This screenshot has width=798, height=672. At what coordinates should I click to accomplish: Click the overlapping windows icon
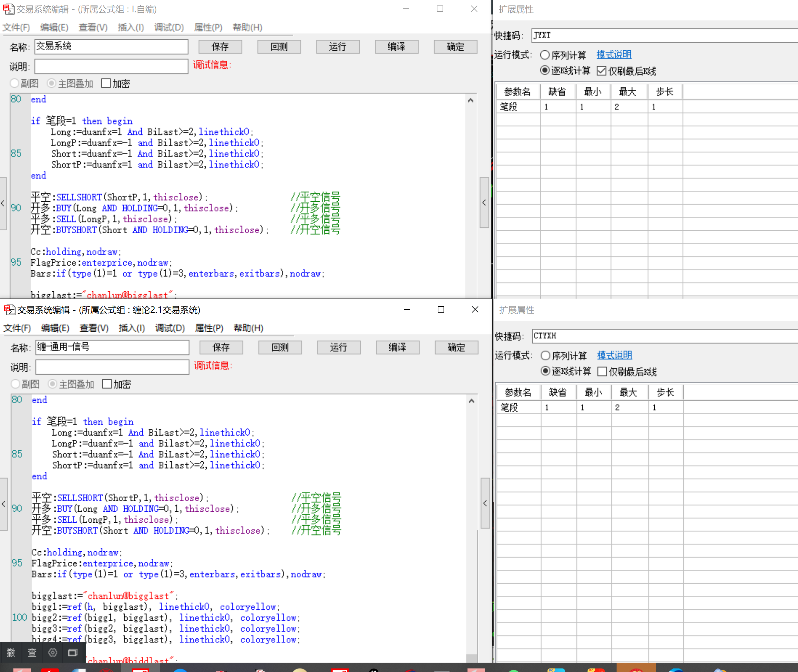73,653
